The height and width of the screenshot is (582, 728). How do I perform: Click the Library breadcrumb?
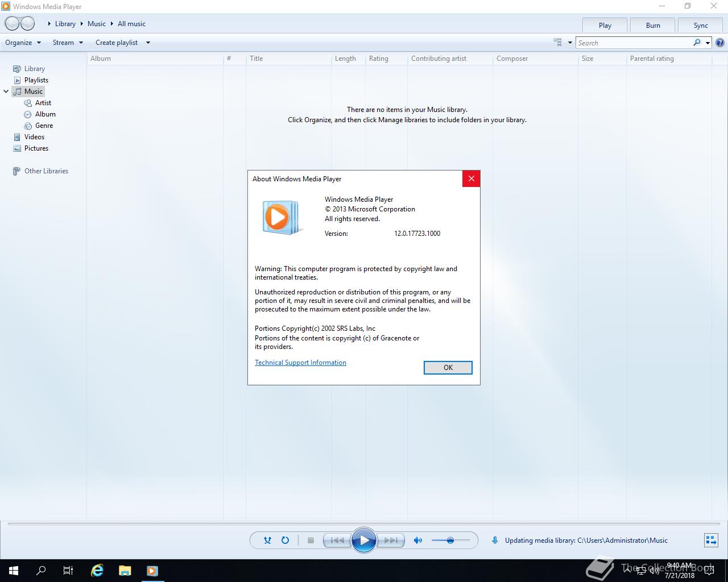[65, 24]
